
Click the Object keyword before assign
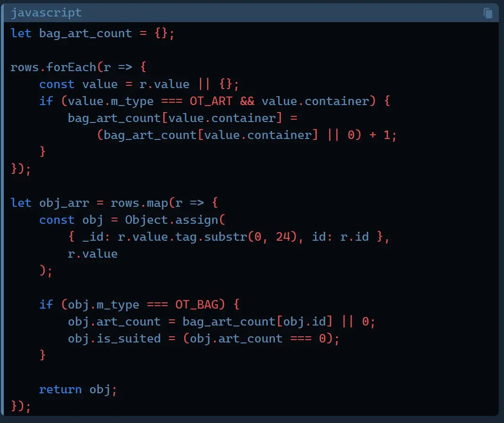[x=146, y=220]
